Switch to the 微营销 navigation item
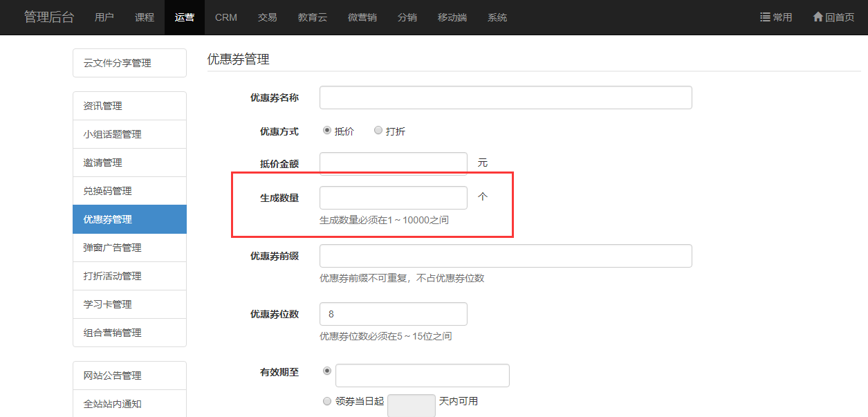 [x=362, y=17]
